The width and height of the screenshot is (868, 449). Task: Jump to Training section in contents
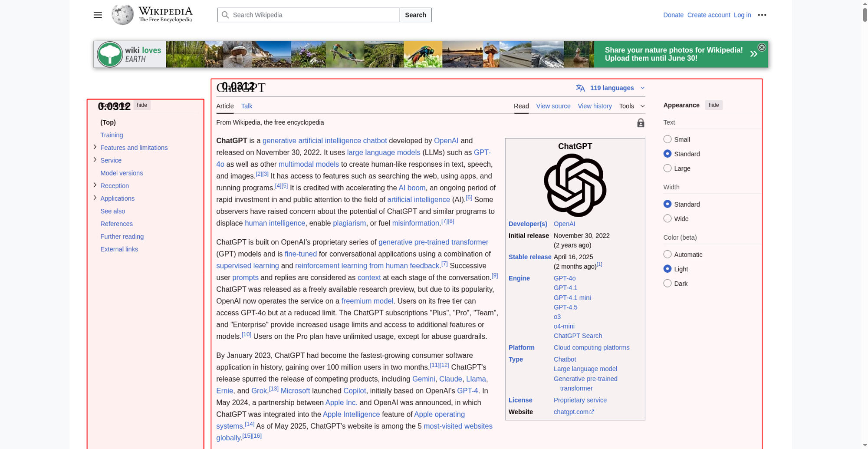112,135
